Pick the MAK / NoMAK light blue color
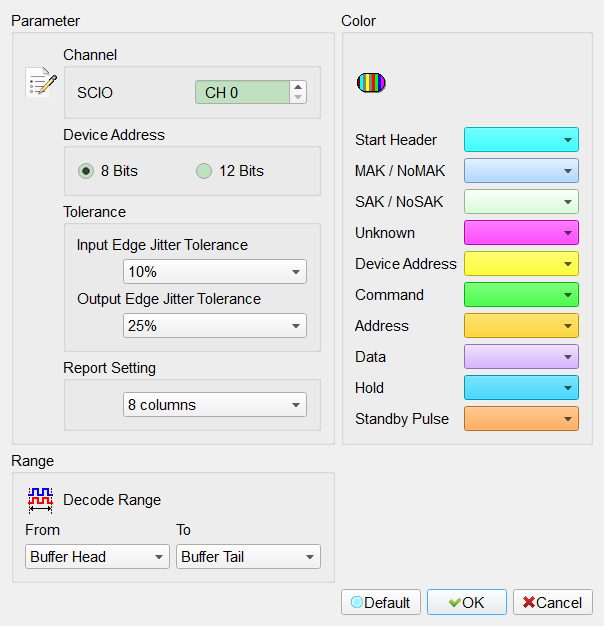This screenshot has width=604, height=626. pyautogui.click(x=521, y=170)
